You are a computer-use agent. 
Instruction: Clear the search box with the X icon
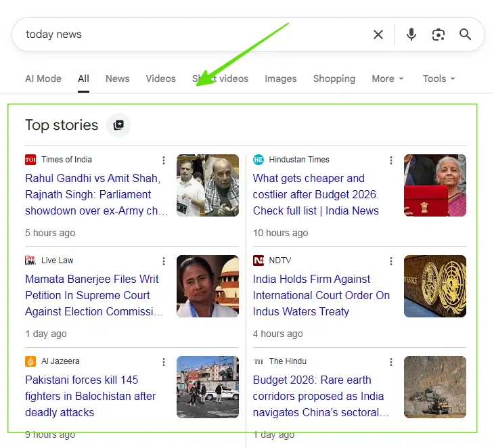(x=378, y=35)
